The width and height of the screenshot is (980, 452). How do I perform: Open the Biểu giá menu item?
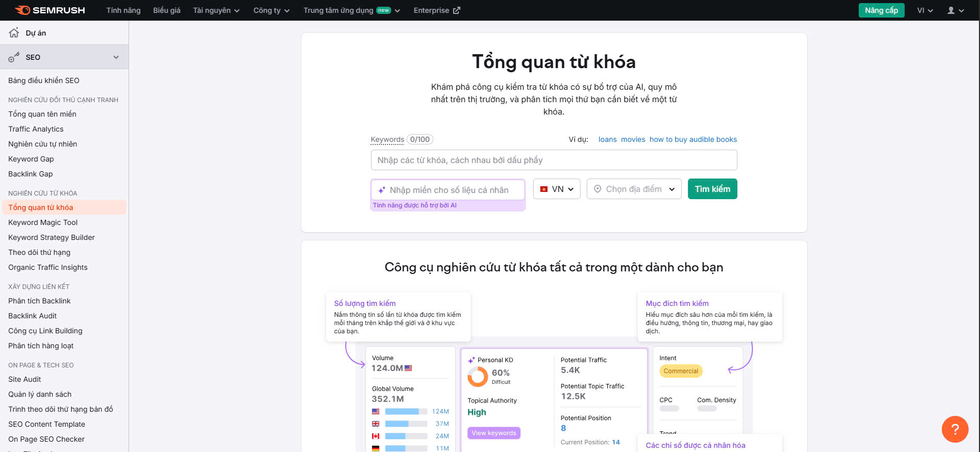[x=167, y=10]
